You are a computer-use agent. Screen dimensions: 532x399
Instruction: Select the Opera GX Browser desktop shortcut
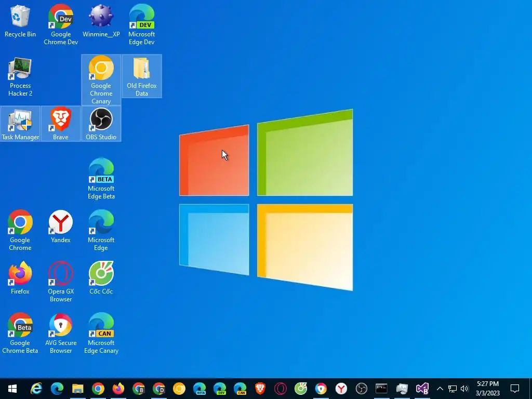(60, 282)
